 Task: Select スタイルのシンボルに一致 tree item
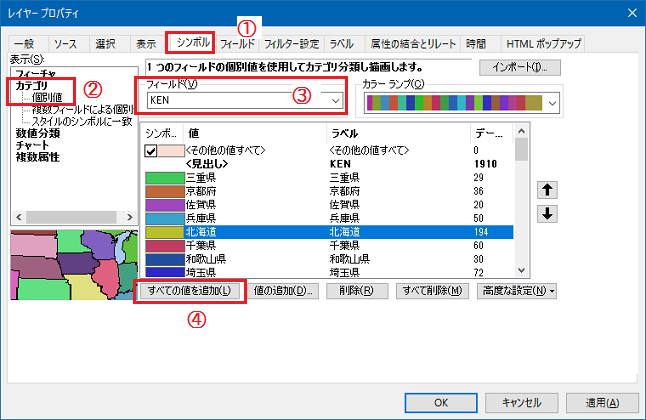pos(82,122)
